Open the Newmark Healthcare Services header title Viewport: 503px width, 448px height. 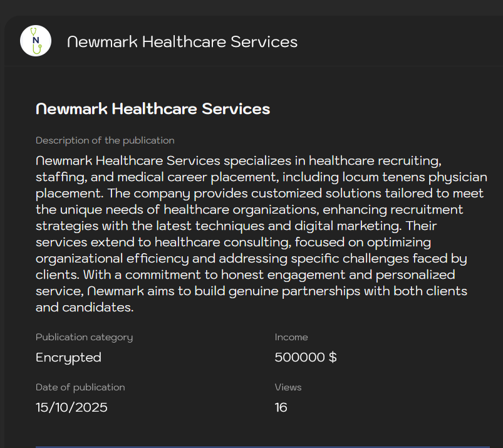(x=182, y=42)
